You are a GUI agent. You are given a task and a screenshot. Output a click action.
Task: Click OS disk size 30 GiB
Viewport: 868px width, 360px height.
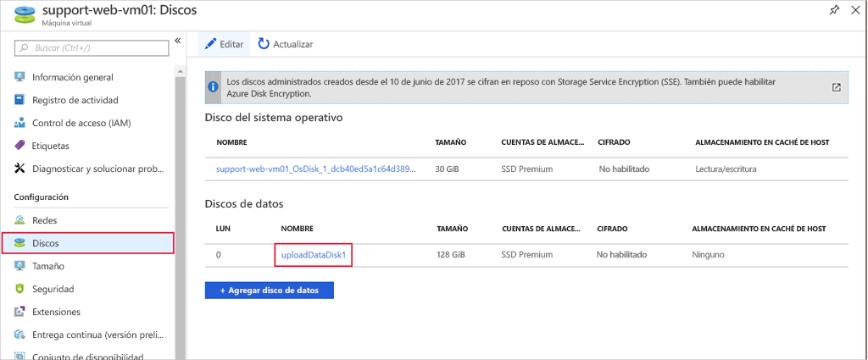(449, 169)
